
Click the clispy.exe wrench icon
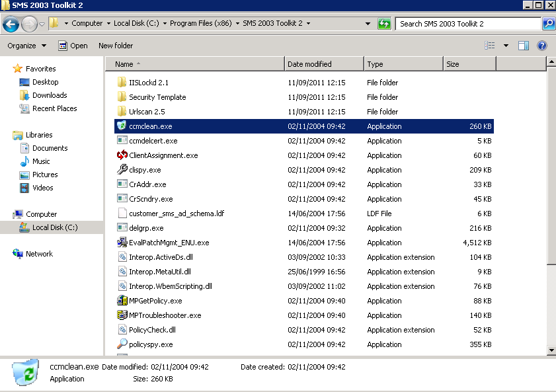[x=122, y=169]
